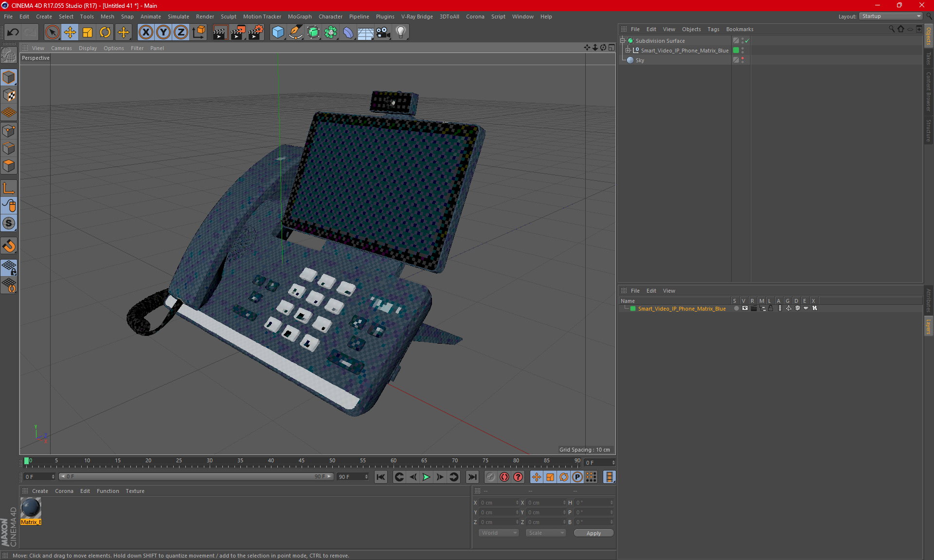Image resolution: width=934 pixels, height=560 pixels.
Task: Enable Polygons mode in left toolbar
Action: [9, 166]
